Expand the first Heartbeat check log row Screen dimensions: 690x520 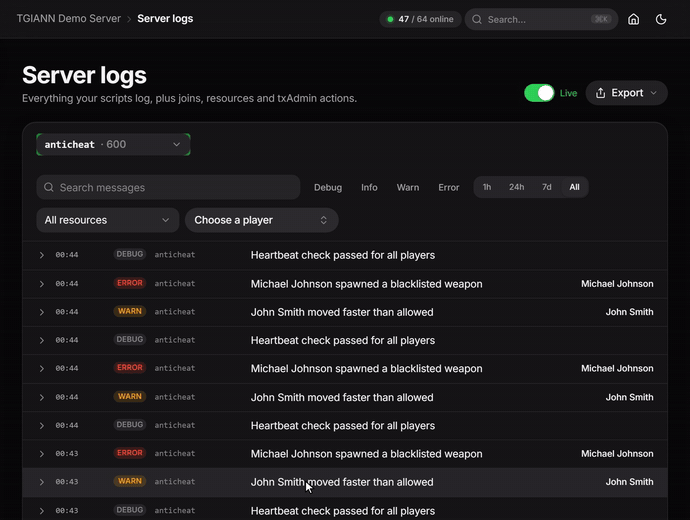[x=41, y=255]
